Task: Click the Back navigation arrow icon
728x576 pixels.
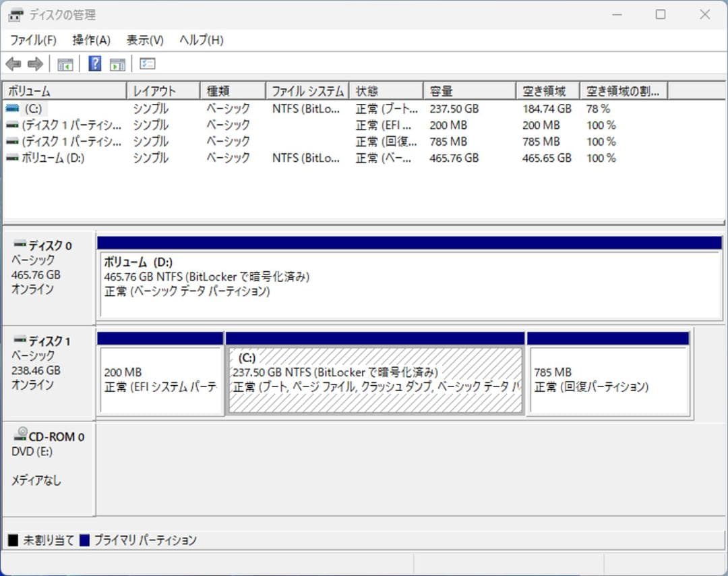Action: 13,63
